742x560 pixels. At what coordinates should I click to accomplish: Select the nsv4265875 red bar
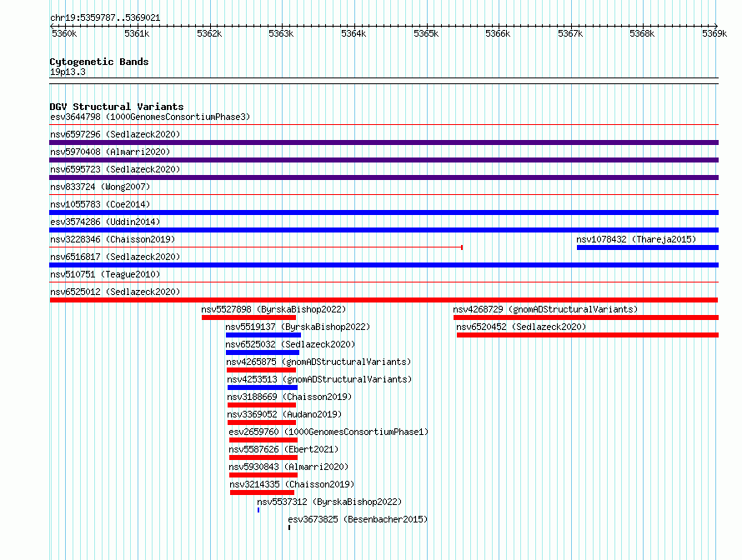tap(261, 370)
